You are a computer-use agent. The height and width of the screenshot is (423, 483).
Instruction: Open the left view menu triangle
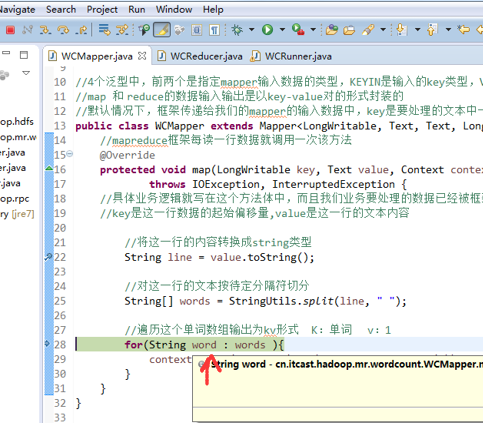coord(26,73)
